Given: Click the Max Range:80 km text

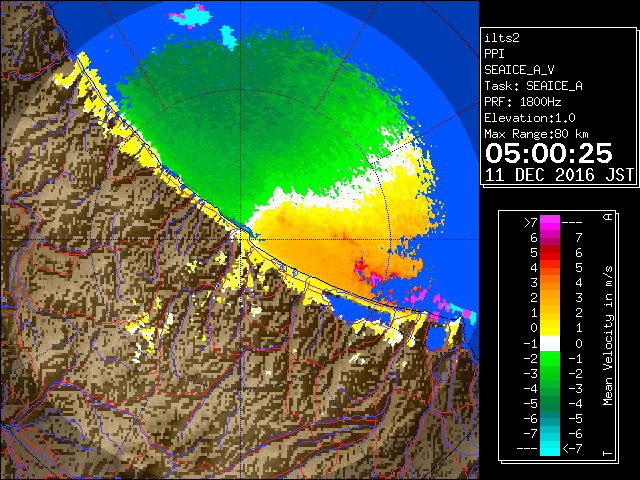Looking at the screenshot, I should (x=536, y=134).
